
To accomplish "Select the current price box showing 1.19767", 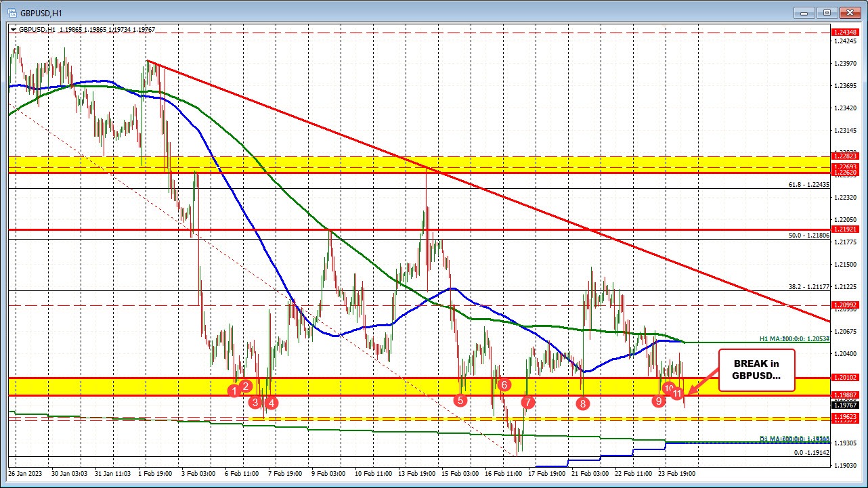I will [846, 404].
